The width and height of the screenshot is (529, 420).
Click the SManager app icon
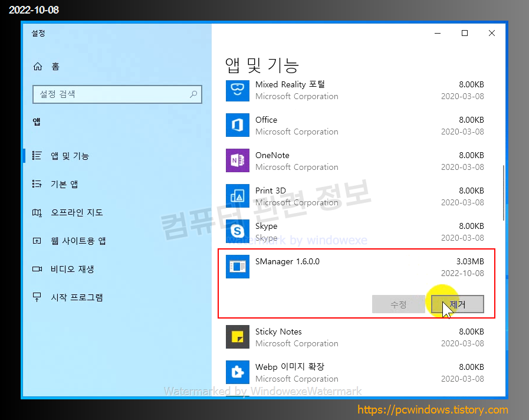pos(238,267)
